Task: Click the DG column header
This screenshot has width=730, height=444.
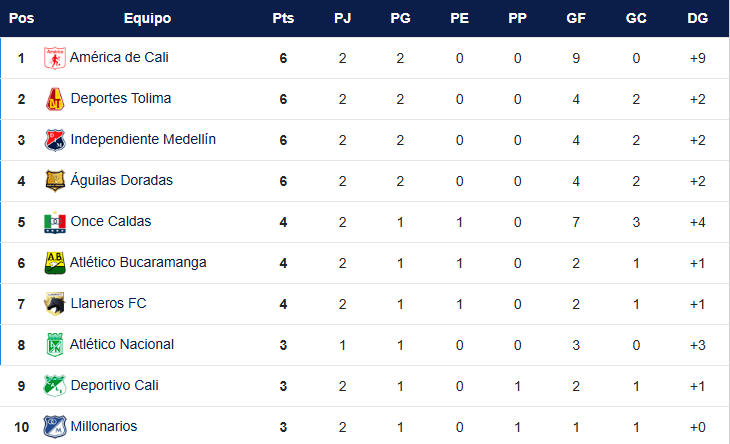Action: 697,18
